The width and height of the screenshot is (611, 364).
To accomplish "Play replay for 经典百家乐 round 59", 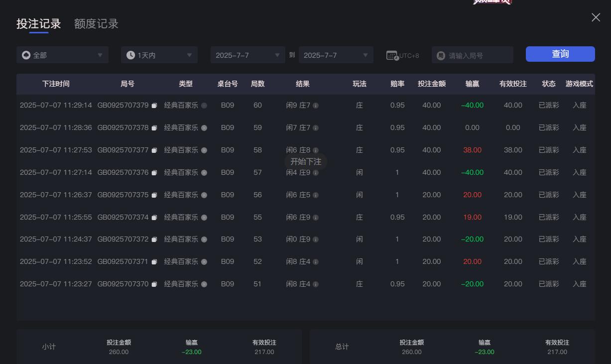I will [204, 127].
